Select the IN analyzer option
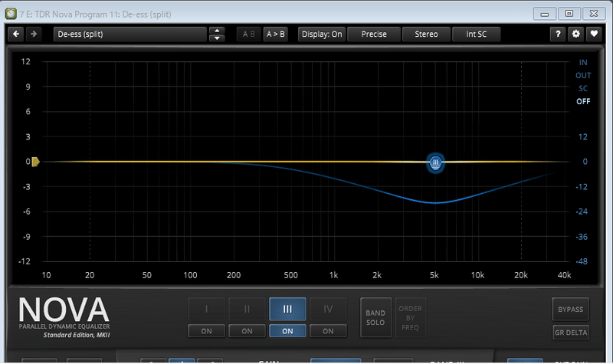Viewport: 613px width, 364px height. pos(583,63)
